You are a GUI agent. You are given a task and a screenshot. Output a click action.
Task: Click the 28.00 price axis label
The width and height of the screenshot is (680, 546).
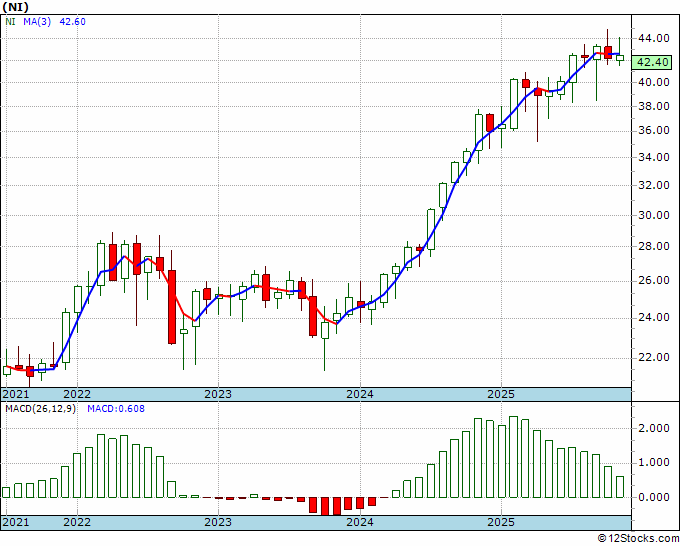(x=653, y=246)
